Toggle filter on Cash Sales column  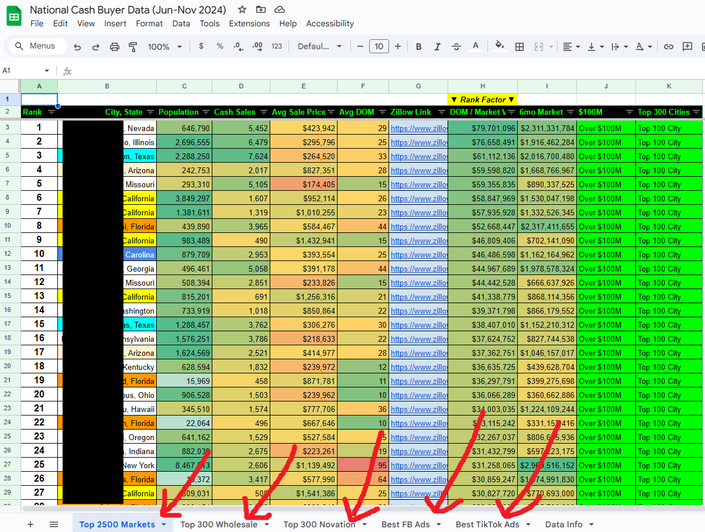point(263,112)
